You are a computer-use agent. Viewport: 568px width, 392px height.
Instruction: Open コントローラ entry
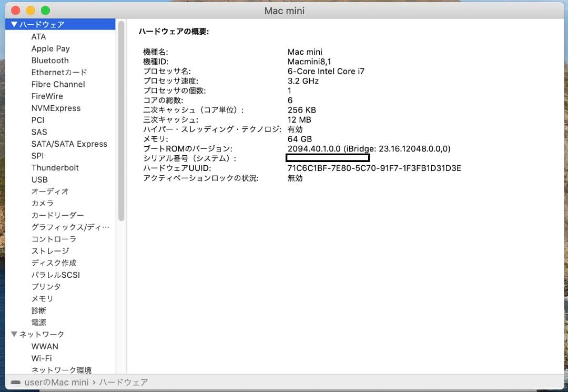tap(54, 239)
